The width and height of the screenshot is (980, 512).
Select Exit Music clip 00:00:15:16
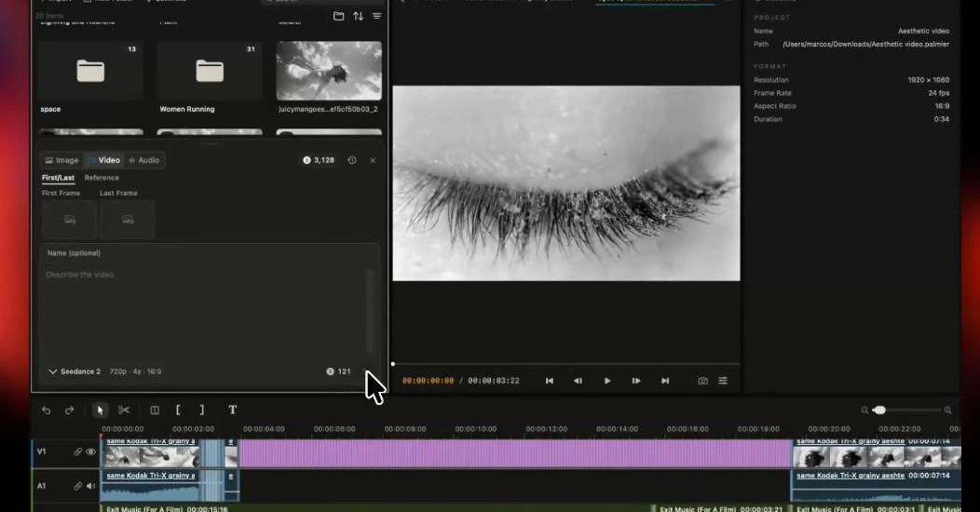[375, 509]
